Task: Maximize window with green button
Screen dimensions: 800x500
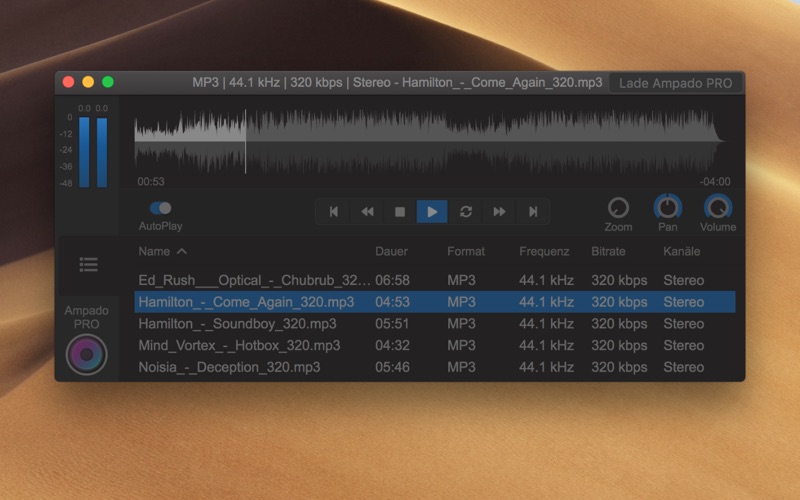Action: pos(108,82)
